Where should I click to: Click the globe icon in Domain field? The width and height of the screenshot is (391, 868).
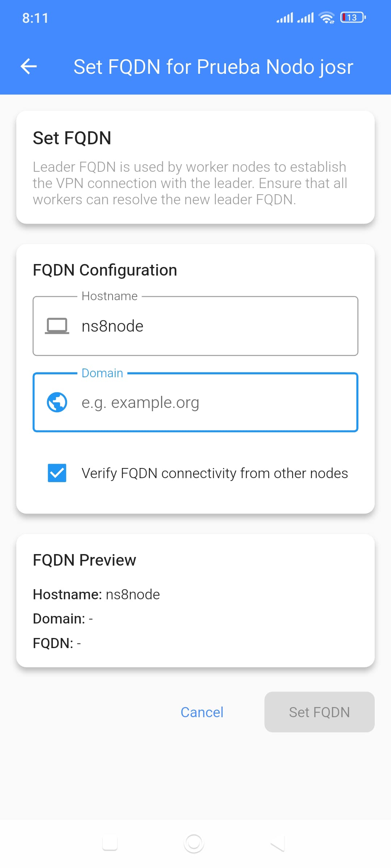pos(57,402)
